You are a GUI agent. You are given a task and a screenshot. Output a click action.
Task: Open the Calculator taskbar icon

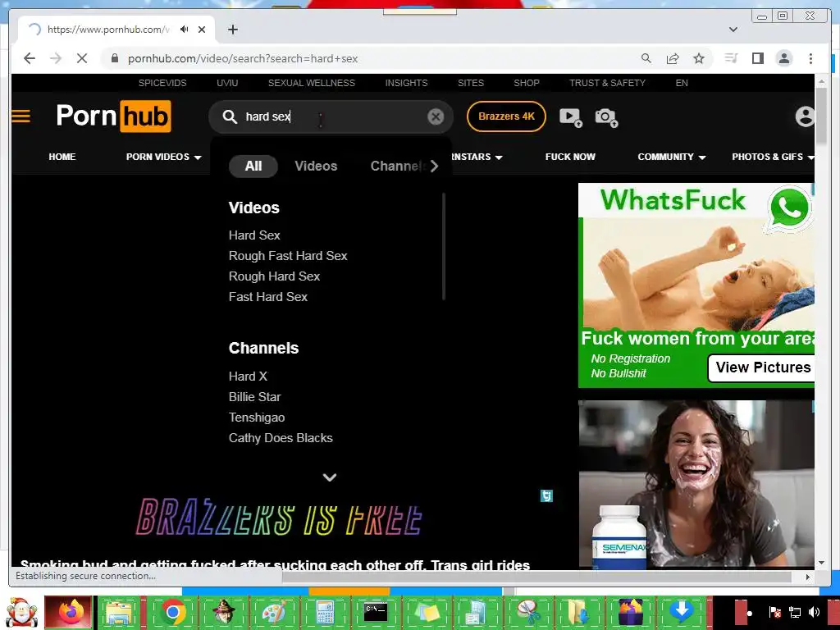(325, 612)
